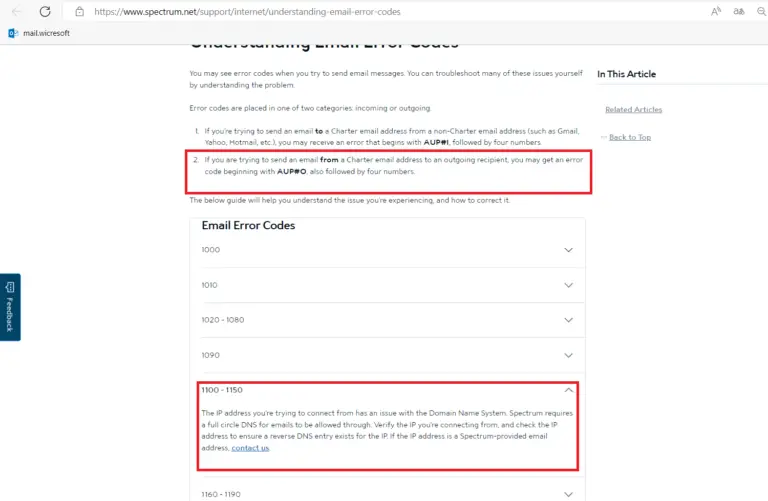Click the browser back arrow
Screen dimensions: 768x501
(17, 11)
